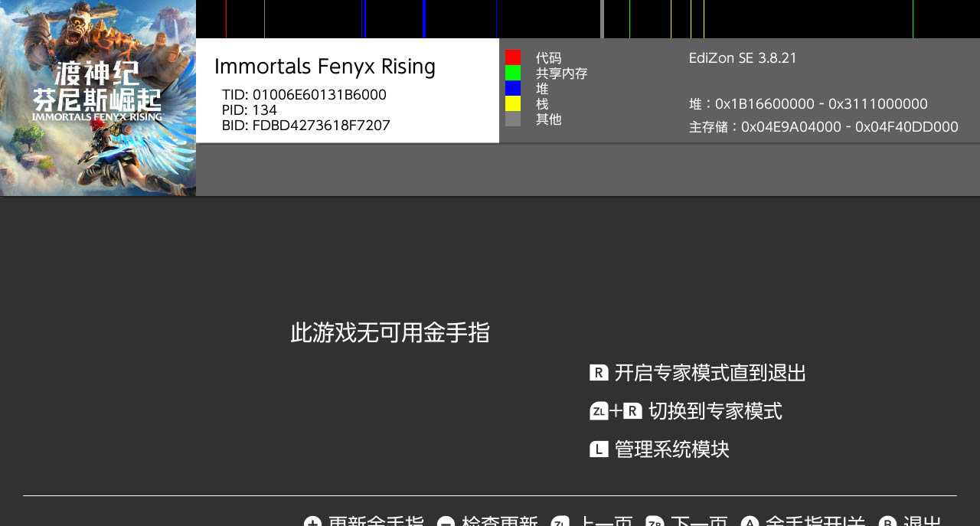The image size is (980, 526).
Task: Click the red 代码 legend swatch
Action: (x=513, y=57)
